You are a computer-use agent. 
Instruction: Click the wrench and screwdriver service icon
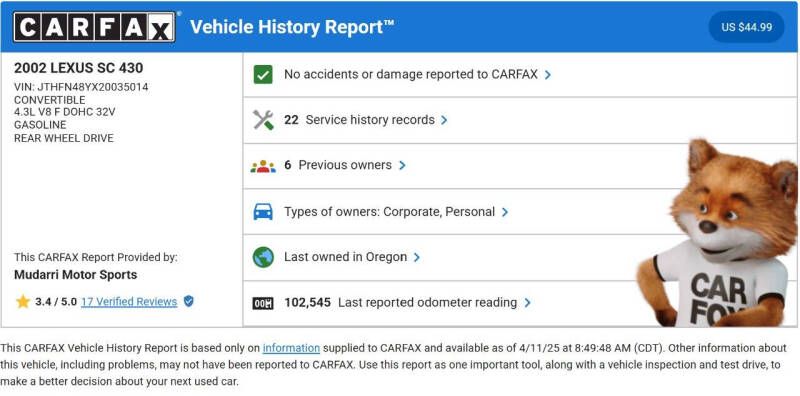(x=263, y=120)
